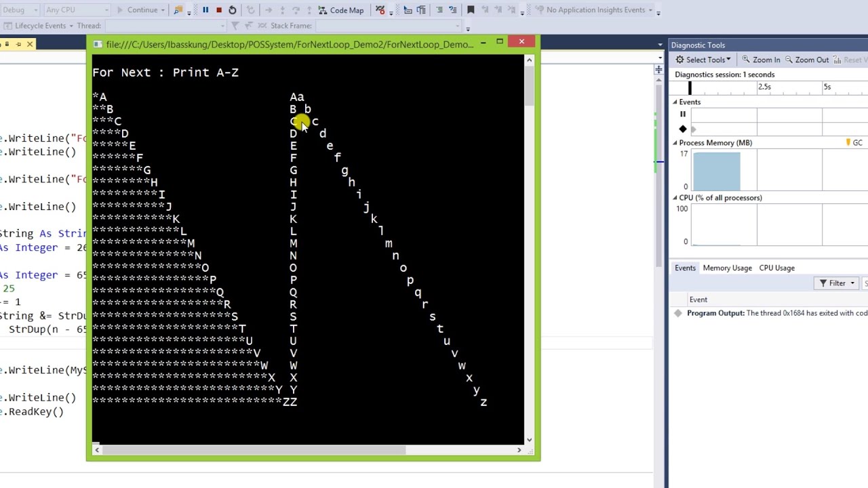Click the Uncomment selected lines icon

pyautogui.click(x=453, y=10)
